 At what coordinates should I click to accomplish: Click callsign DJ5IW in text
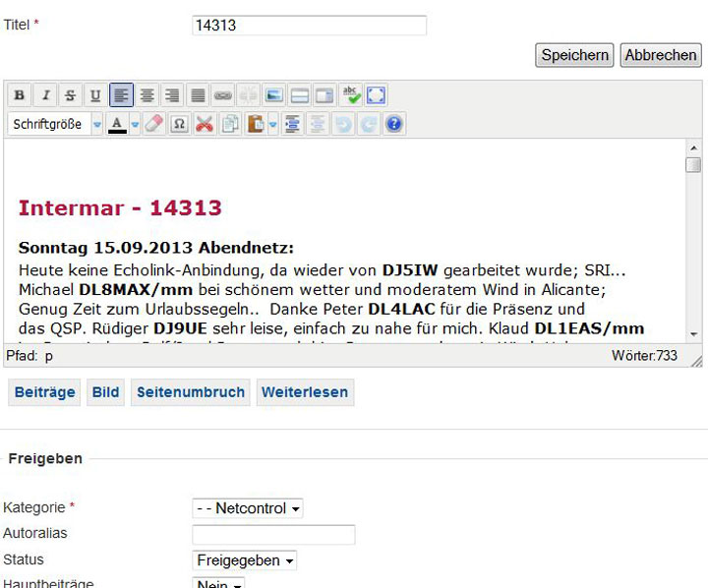[x=410, y=270]
